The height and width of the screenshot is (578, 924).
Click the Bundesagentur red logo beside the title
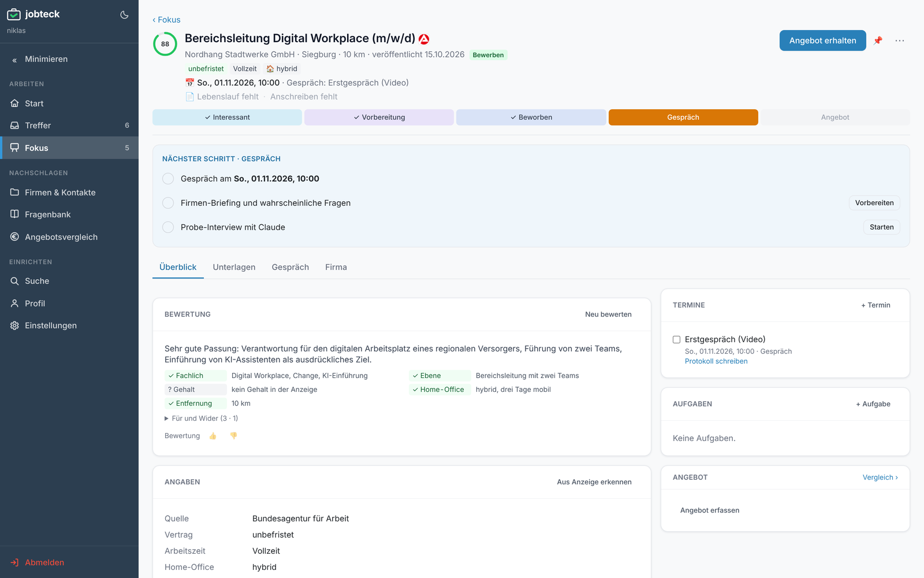tap(424, 39)
